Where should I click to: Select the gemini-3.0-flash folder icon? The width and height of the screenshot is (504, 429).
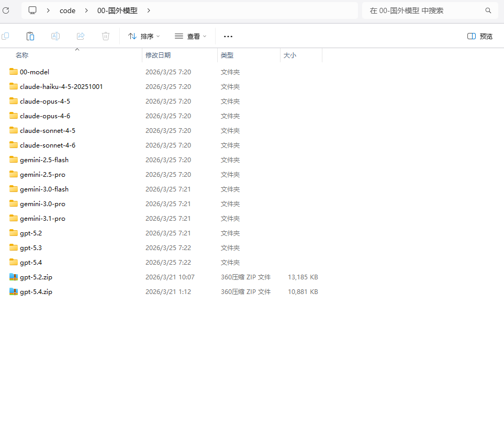point(14,189)
